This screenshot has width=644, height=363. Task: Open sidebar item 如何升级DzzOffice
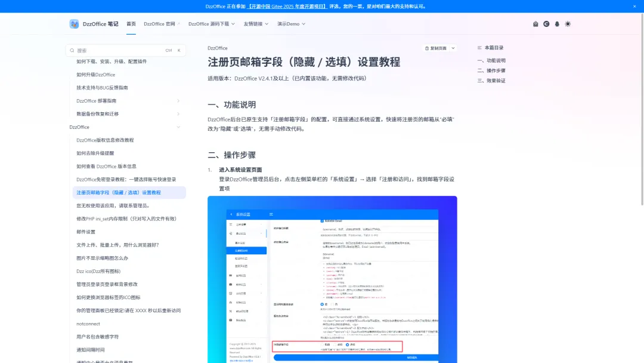coord(95,75)
